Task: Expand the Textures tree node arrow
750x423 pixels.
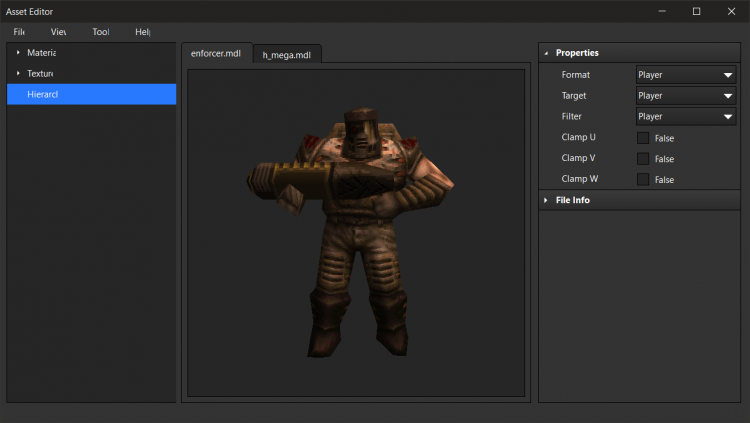Action: [18, 73]
